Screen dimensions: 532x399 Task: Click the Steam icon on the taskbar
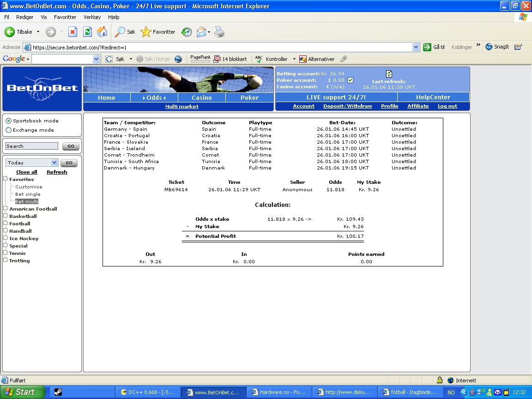tap(58, 392)
